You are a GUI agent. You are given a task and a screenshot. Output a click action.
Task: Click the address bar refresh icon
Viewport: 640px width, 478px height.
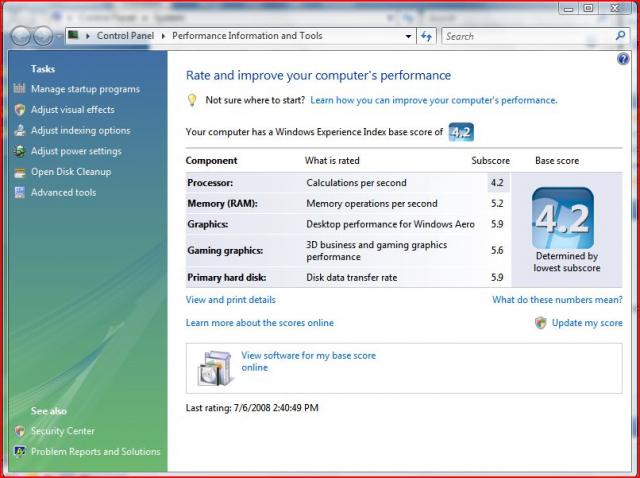click(427, 36)
